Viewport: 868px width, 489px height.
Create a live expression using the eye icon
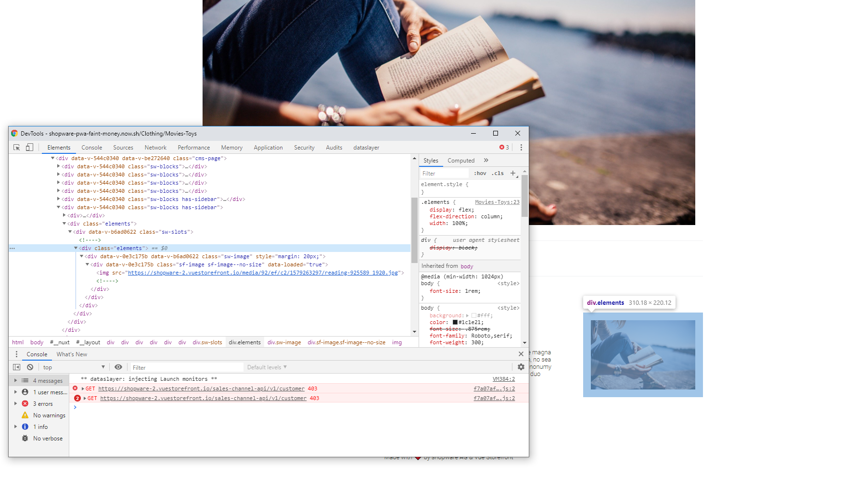tap(118, 367)
